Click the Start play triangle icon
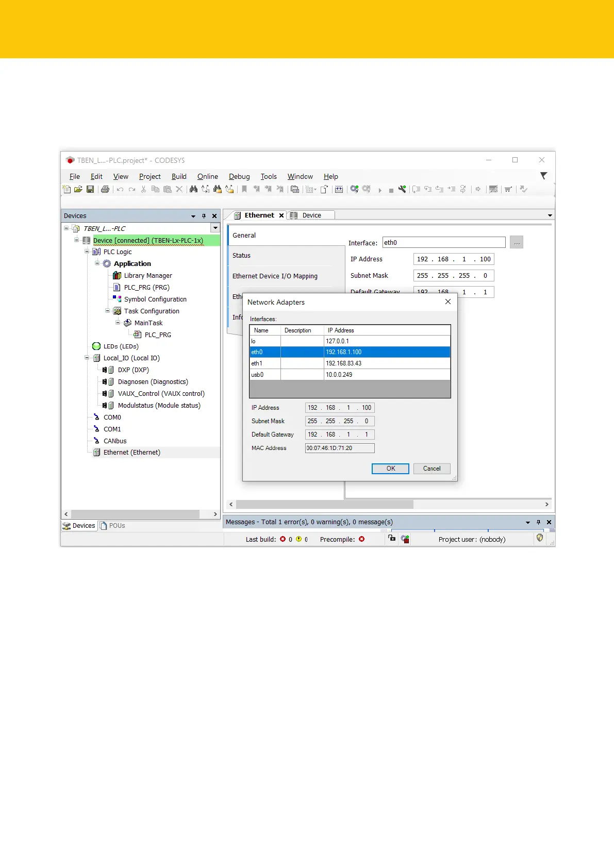This screenshot has width=614, height=868. tap(380, 190)
